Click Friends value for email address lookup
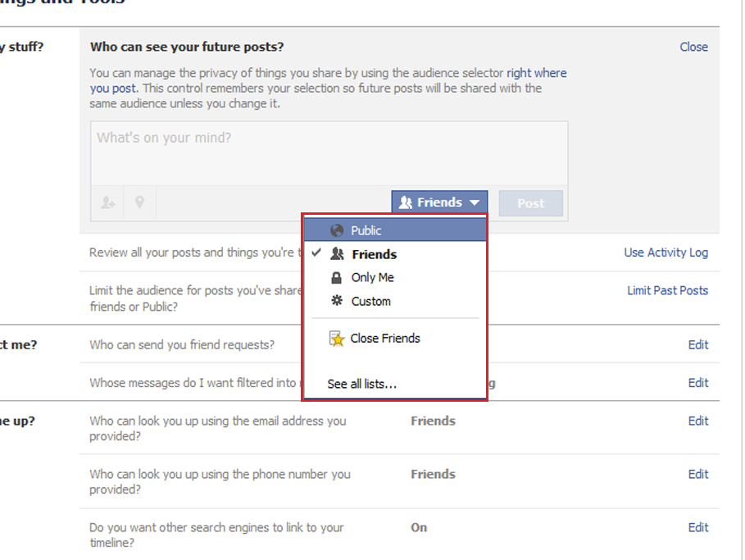 click(x=434, y=421)
